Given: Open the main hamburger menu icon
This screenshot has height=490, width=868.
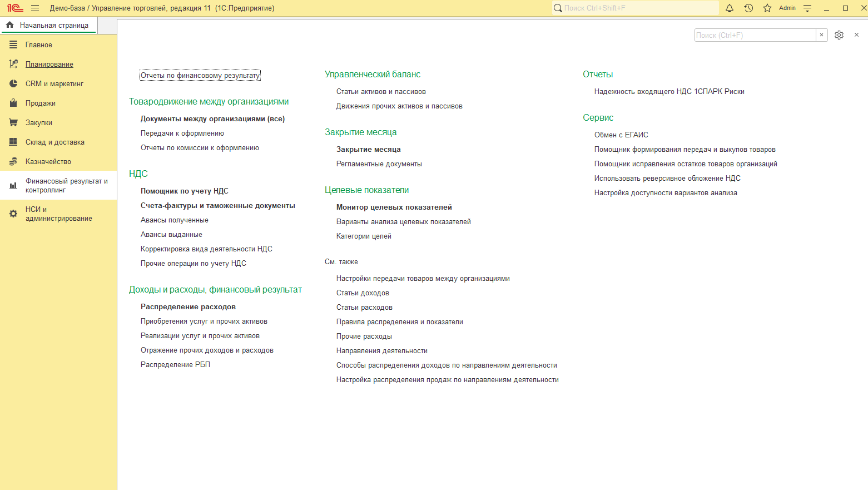Looking at the screenshot, I should (35, 8).
